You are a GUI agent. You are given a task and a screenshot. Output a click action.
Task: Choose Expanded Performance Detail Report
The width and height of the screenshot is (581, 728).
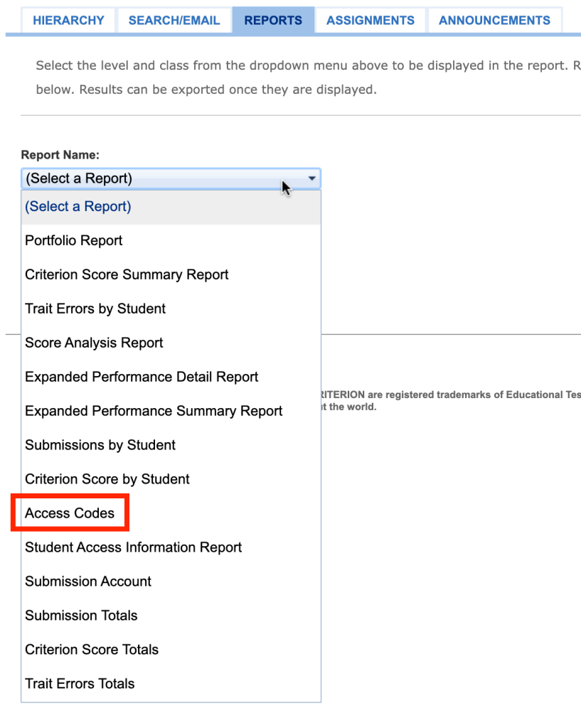coord(142,377)
